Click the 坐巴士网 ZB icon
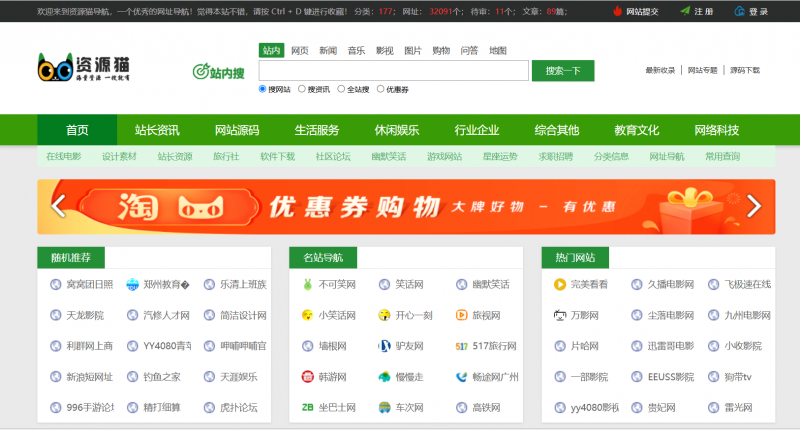Screen dimensions: 800x430 click(x=307, y=408)
